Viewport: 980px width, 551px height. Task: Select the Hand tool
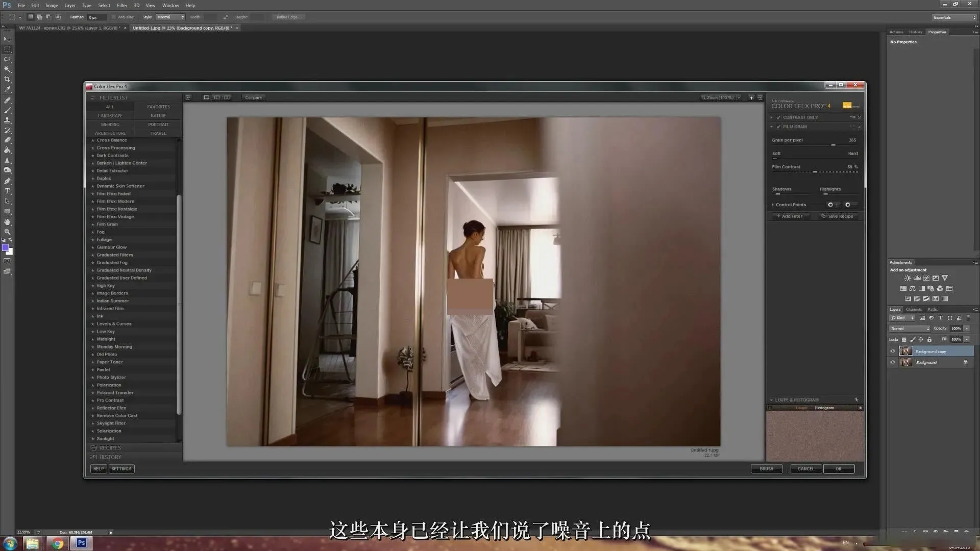pyautogui.click(x=7, y=222)
